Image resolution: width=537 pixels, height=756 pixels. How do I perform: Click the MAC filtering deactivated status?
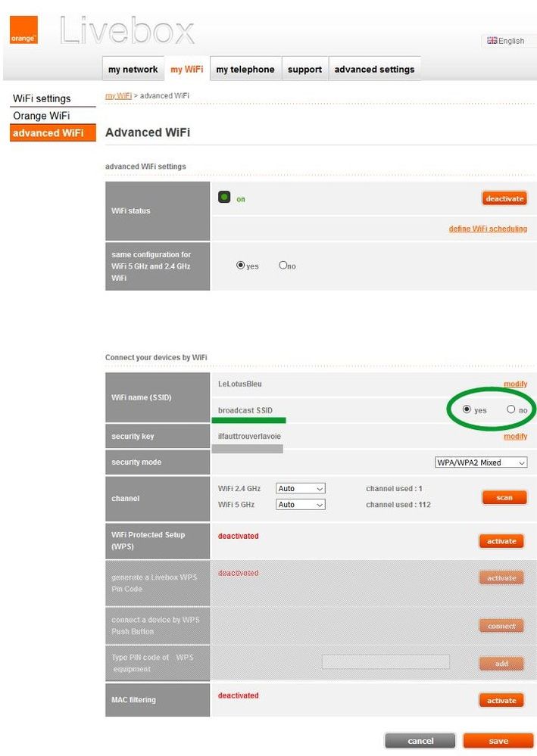[239, 695]
